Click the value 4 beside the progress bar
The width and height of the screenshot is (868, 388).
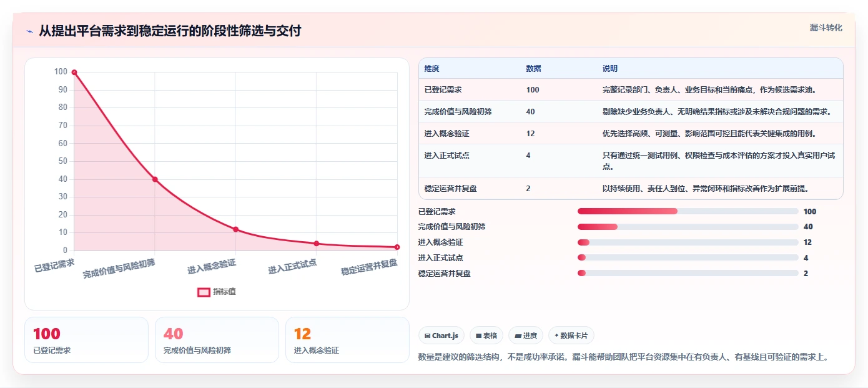point(806,257)
